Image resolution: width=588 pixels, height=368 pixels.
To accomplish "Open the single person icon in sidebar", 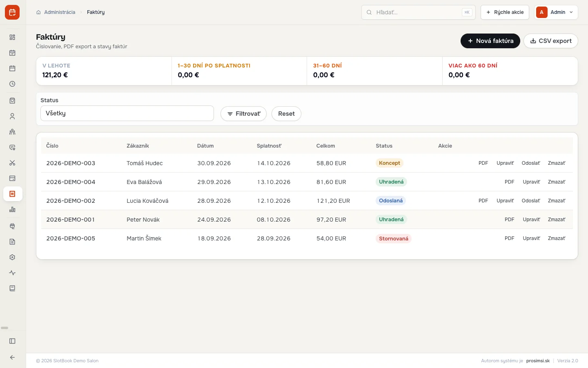I will point(12,116).
